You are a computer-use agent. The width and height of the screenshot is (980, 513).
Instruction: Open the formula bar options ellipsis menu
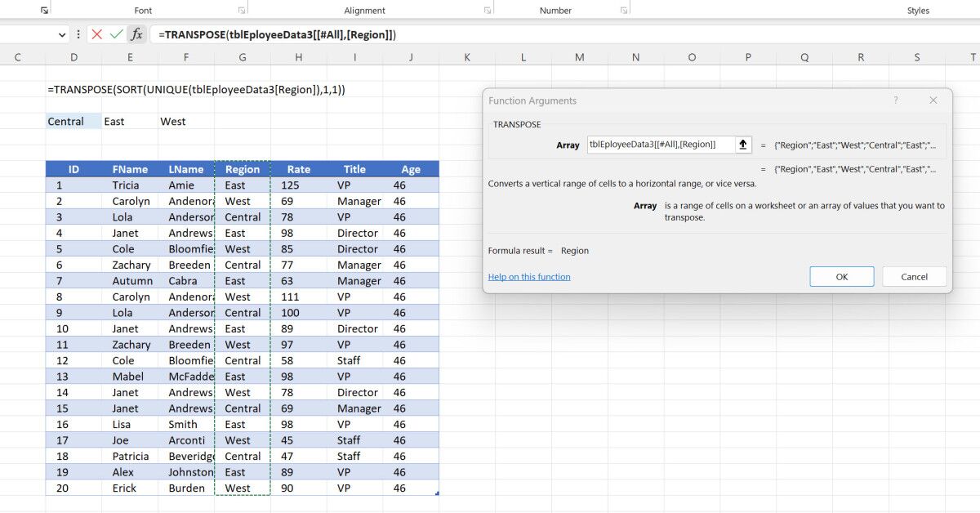[78, 34]
